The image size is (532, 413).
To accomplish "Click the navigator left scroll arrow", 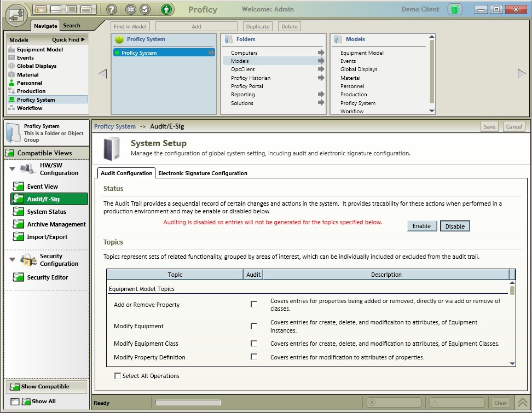I will (103, 74).
